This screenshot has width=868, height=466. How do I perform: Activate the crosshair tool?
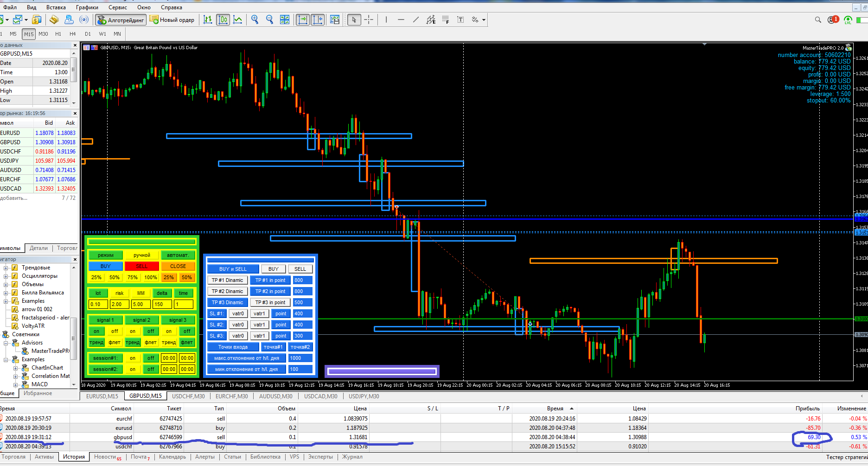[369, 19]
